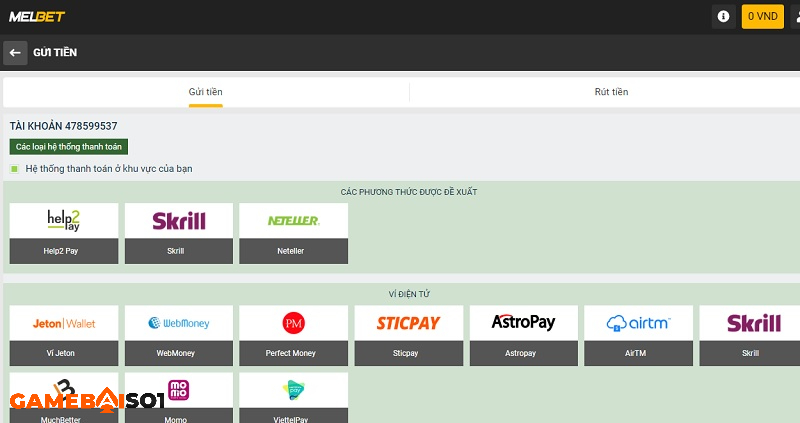Choose the Perfect Money PM logo
Viewport: 800px width, 423px height.
point(293,323)
